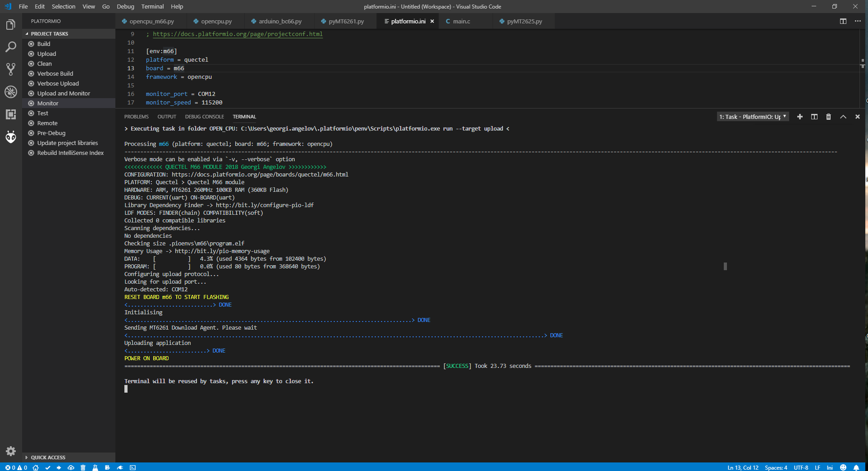
Task: Open the terminal selector dropdown
Action: [753, 117]
